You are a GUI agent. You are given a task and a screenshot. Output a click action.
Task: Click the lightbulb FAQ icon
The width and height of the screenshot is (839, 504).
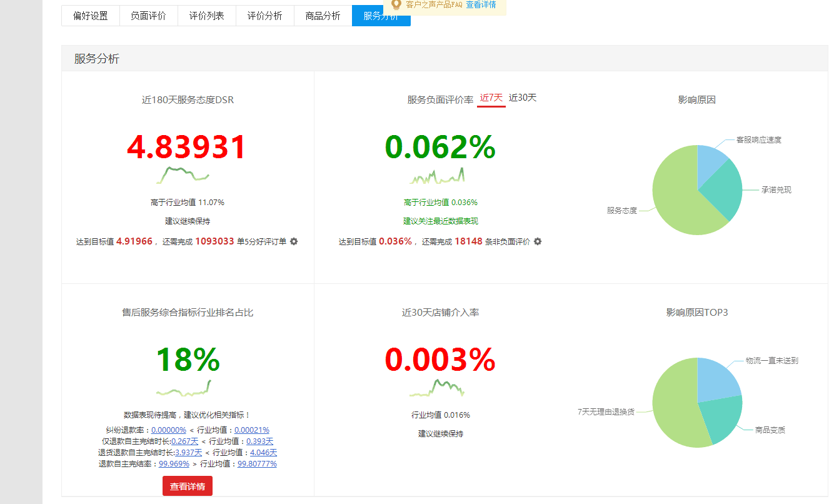(396, 4)
